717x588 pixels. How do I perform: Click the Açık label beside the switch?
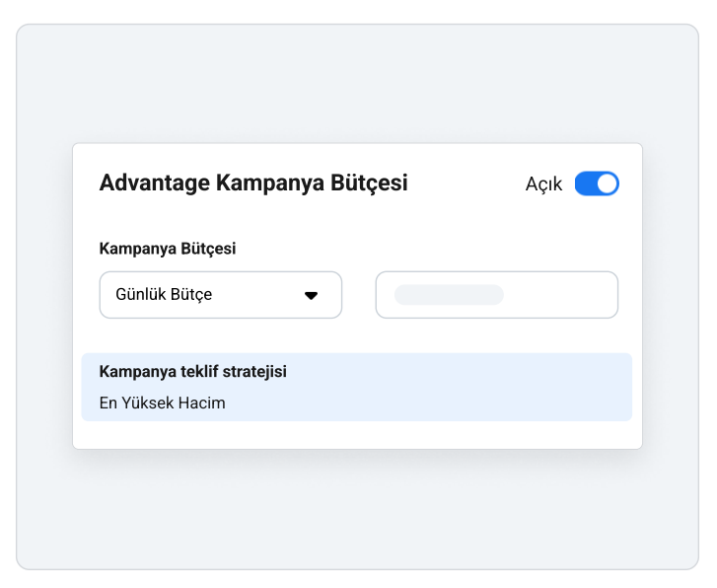(543, 184)
